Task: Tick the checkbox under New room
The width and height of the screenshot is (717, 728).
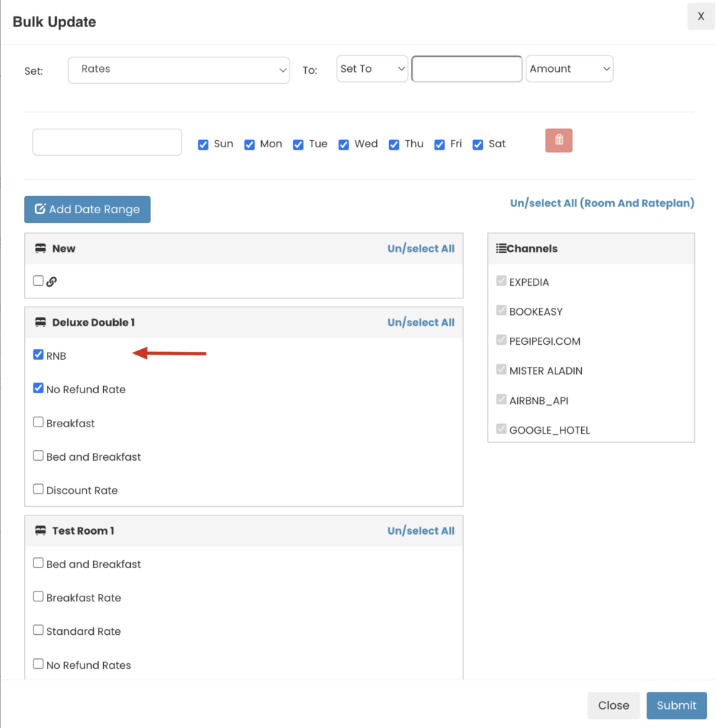Action: coord(38,280)
